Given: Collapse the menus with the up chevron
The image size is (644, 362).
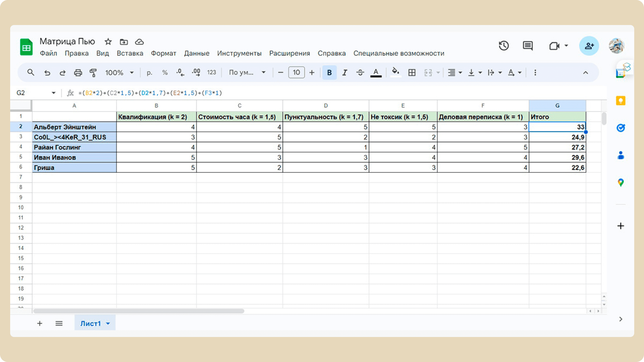Looking at the screenshot, I should click(x=586, y=73).
